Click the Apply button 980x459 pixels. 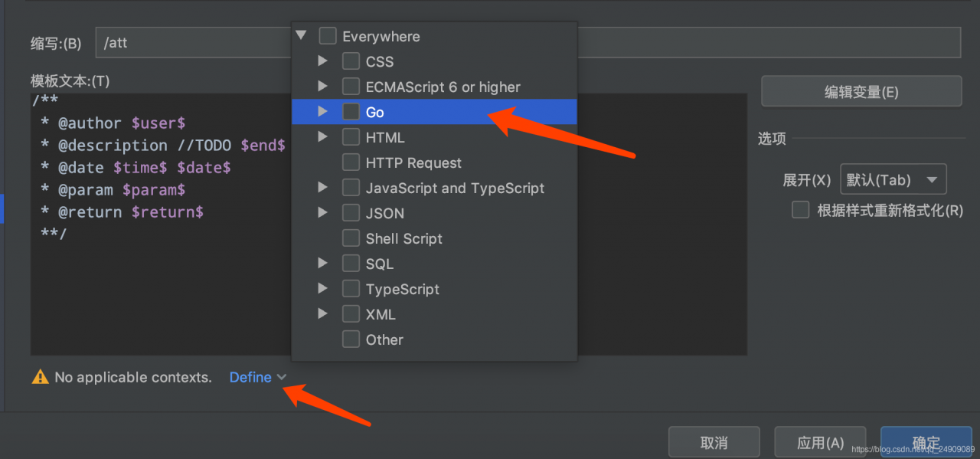820,443
